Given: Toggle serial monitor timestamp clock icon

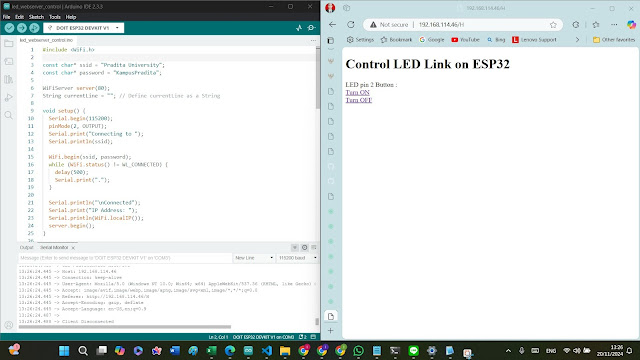Looking at the screenshot, I should [304, 247].
